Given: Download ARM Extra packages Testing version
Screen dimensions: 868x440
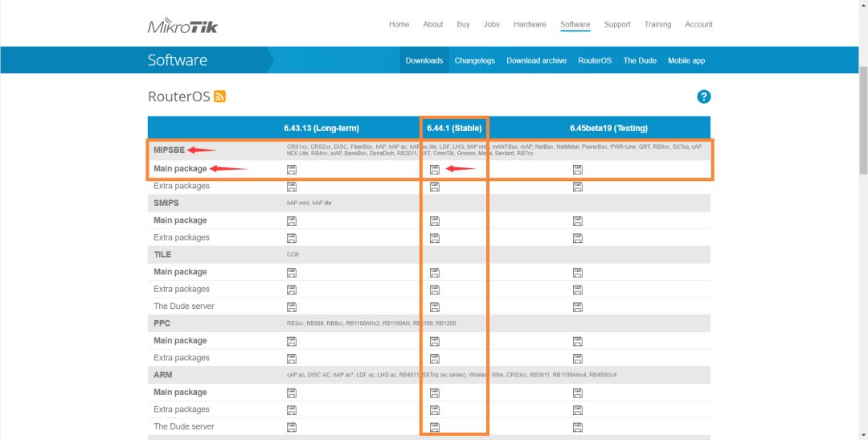Looking at the screenshot, I should pos(578,410).
